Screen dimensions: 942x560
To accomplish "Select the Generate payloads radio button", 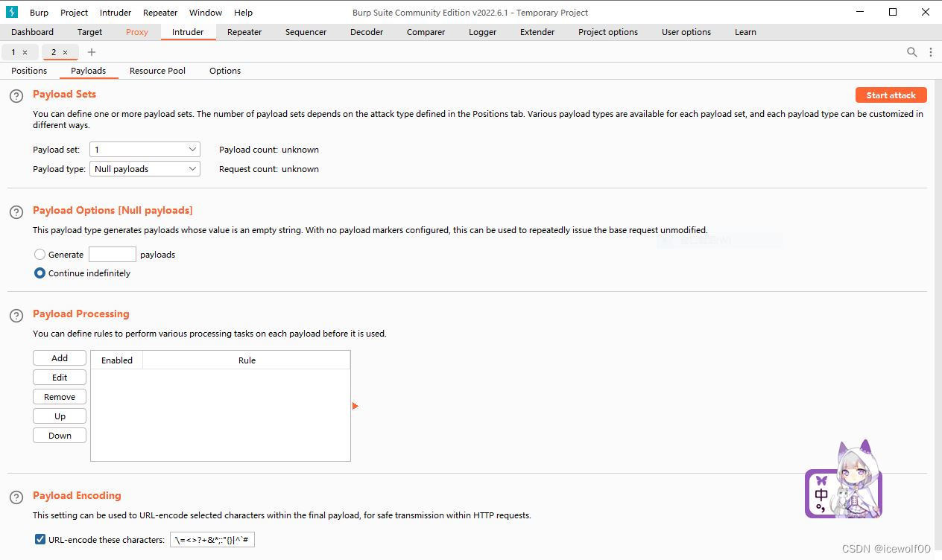I will 40,255.
